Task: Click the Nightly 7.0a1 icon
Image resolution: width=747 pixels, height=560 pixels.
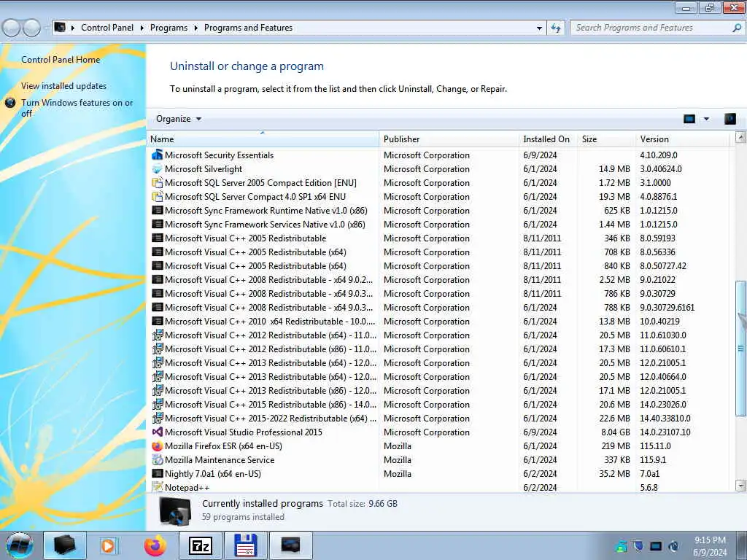Action: click(158, 473)
